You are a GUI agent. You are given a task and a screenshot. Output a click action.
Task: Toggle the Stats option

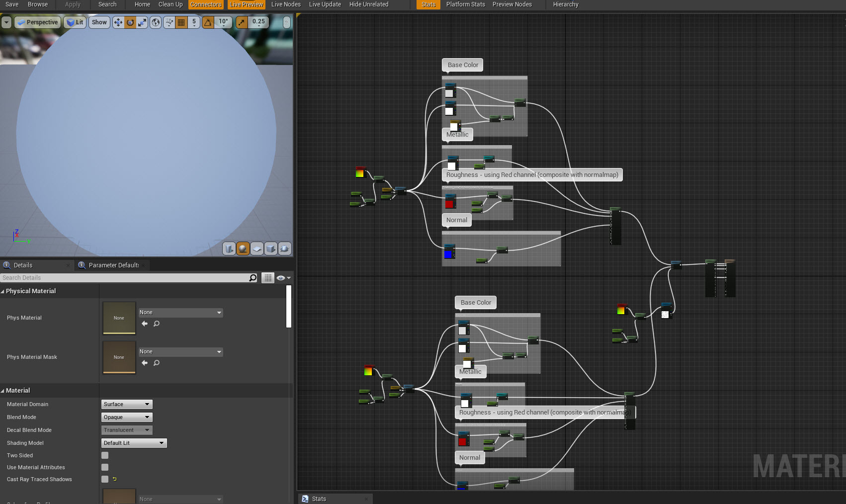(x=428, y=4)
